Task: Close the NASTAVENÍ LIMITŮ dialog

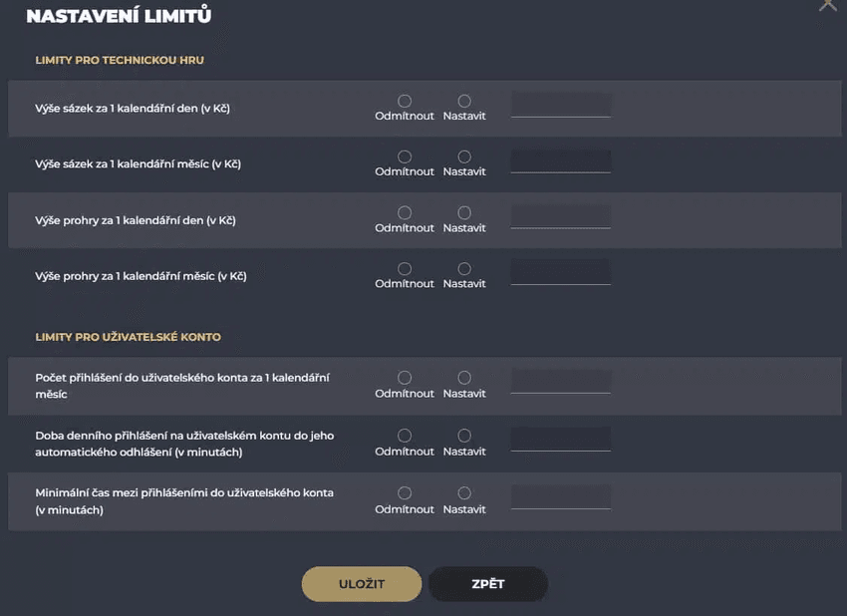Action: tap(828, 6)
